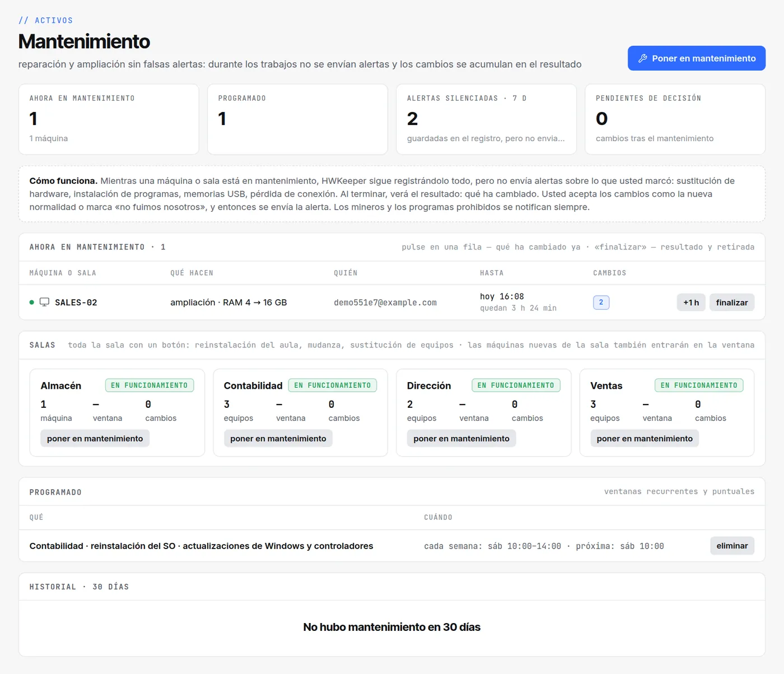Click demo551e7@example.com in Quién column
The image size is (784, 674).
tap(385, 303)
